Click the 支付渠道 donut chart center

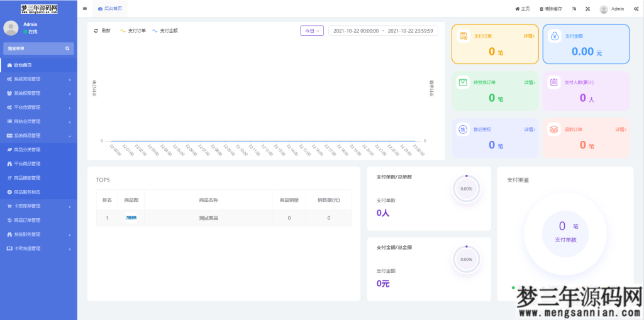(565, 234)
